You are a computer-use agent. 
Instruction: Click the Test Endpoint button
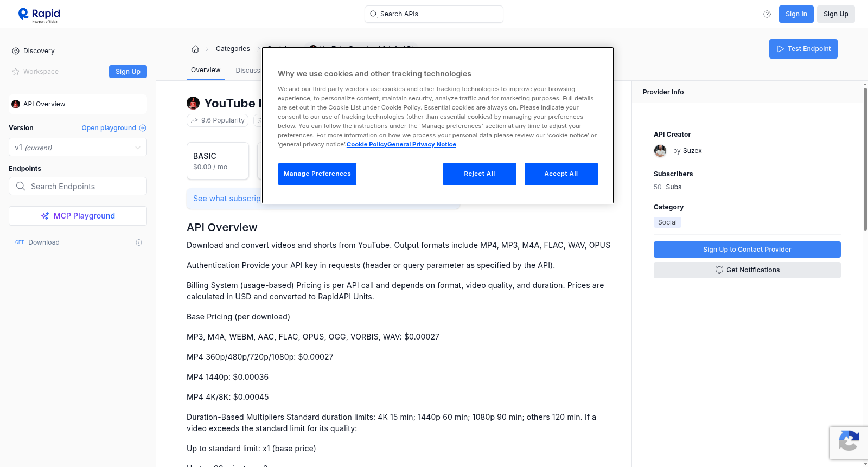803,49
